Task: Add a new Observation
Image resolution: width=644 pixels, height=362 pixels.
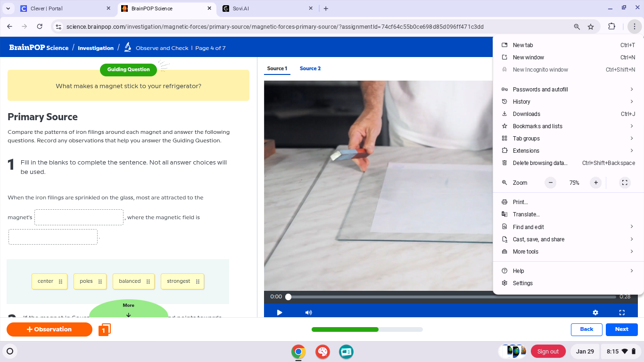Action: (50, 329)
